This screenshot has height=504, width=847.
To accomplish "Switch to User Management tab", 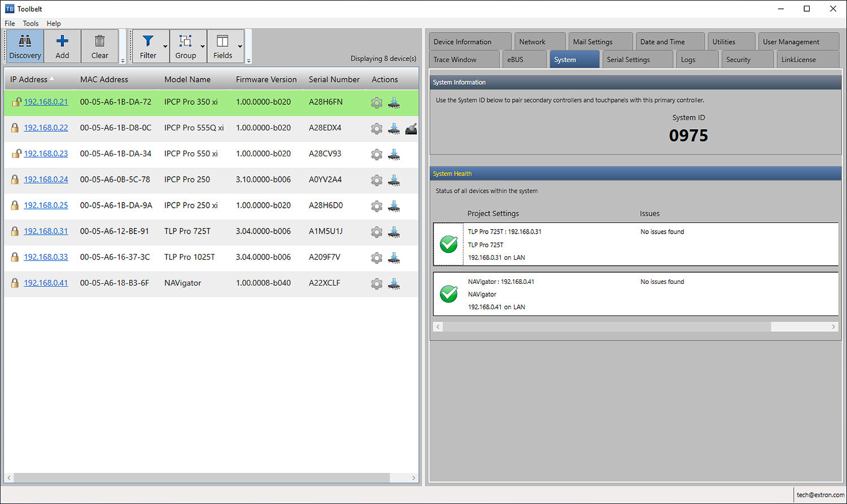I will coord(798,42).
